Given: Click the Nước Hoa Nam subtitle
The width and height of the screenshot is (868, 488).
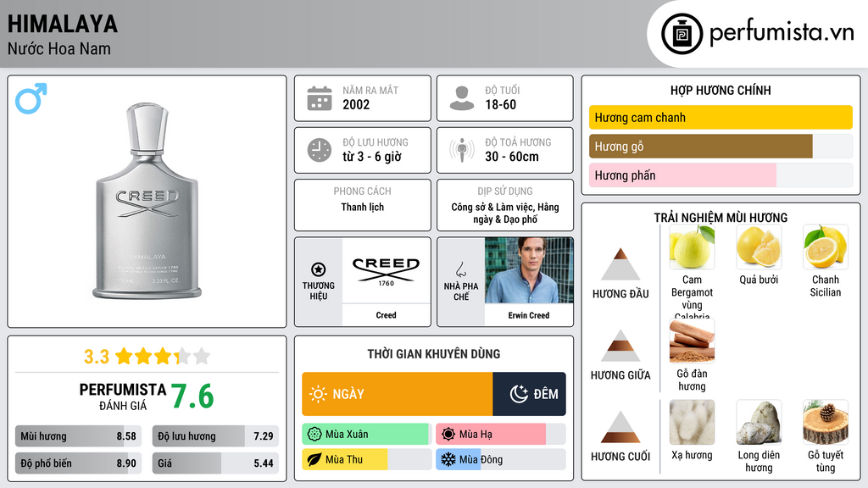Looking at the screenshot, I should pos(59,48).
